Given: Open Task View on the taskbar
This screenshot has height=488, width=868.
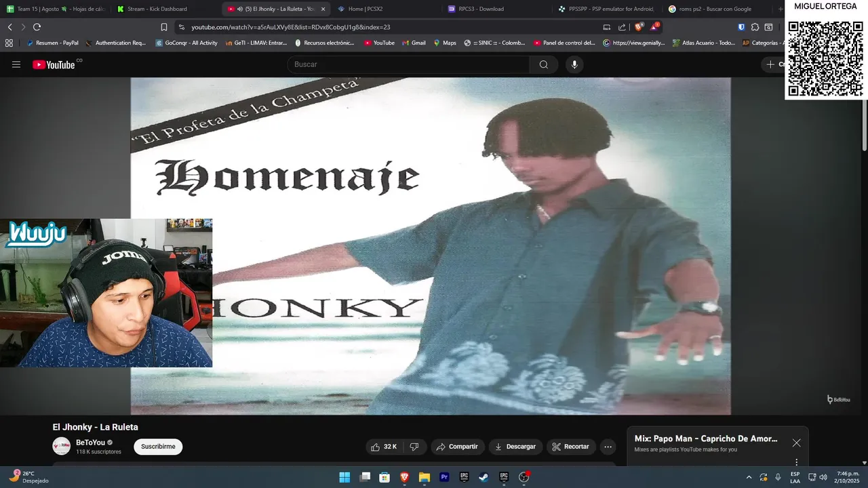Looking at the screenshot, I should point(365,477).
